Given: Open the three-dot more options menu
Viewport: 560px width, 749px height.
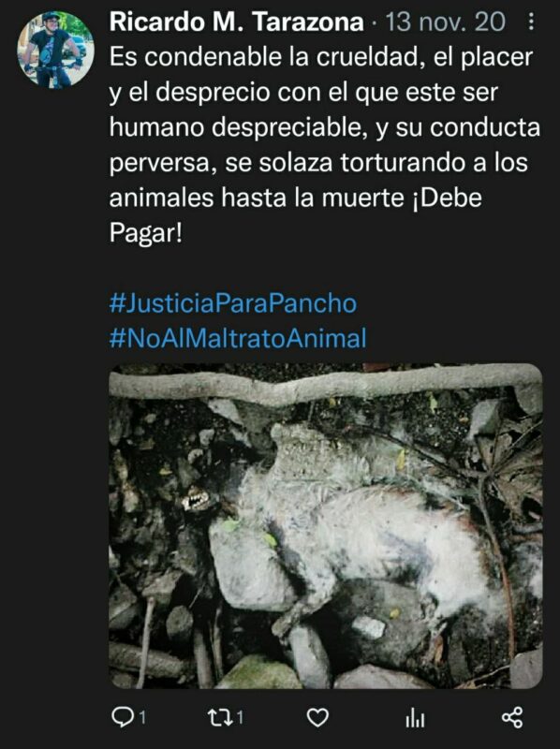Looking at the screenshot, I should (531, 22).
